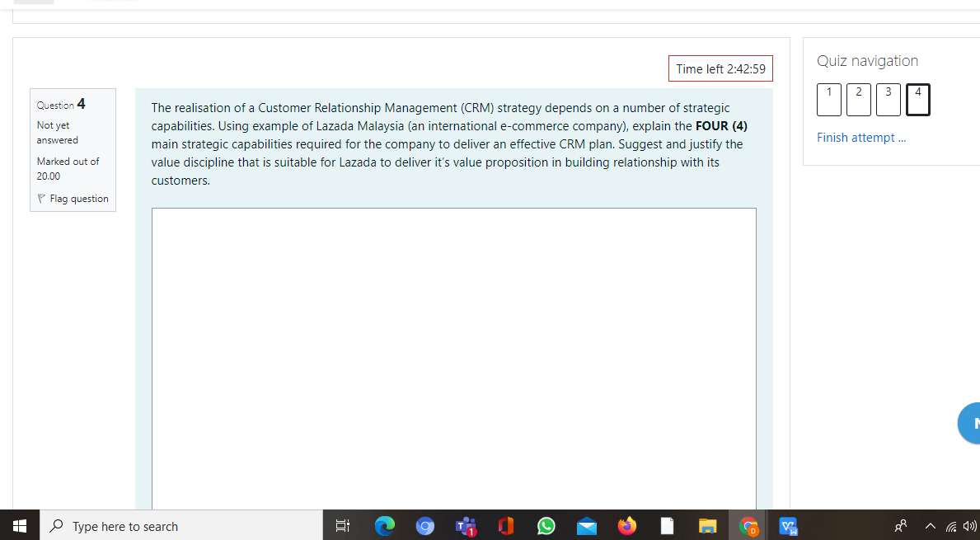Go to question 2 in quiz navigation
The width and height of the screenshot is (980, 540).
(859, 100)
